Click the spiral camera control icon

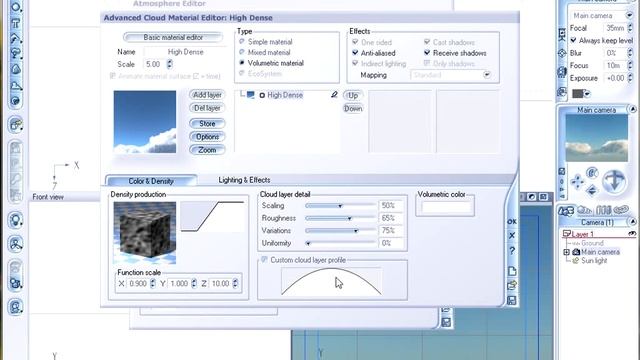coord(592,173)
